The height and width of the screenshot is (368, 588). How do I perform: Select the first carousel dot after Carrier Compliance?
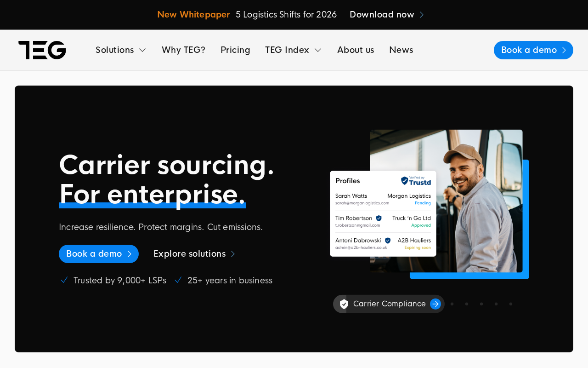452,304
